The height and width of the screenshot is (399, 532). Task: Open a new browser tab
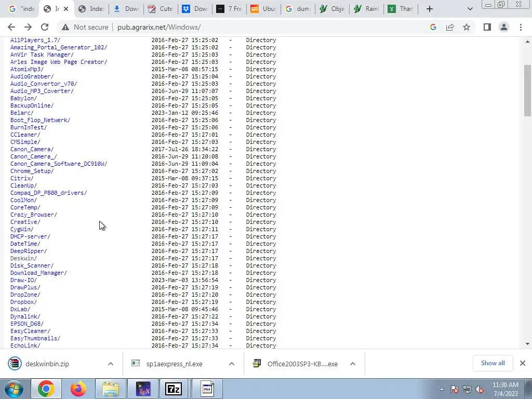pyautogui.click(x=430, y=9)
